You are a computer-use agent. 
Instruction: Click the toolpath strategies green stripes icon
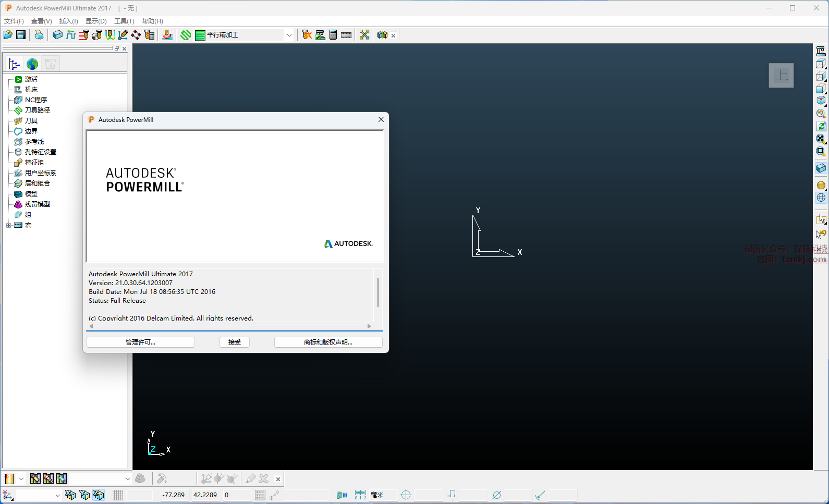click(x=186, y=35)
